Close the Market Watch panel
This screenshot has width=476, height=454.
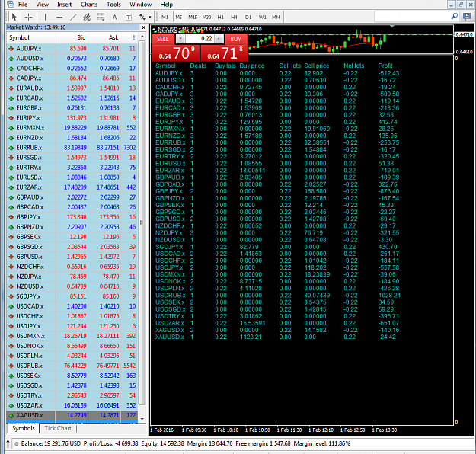click(144, 27)
